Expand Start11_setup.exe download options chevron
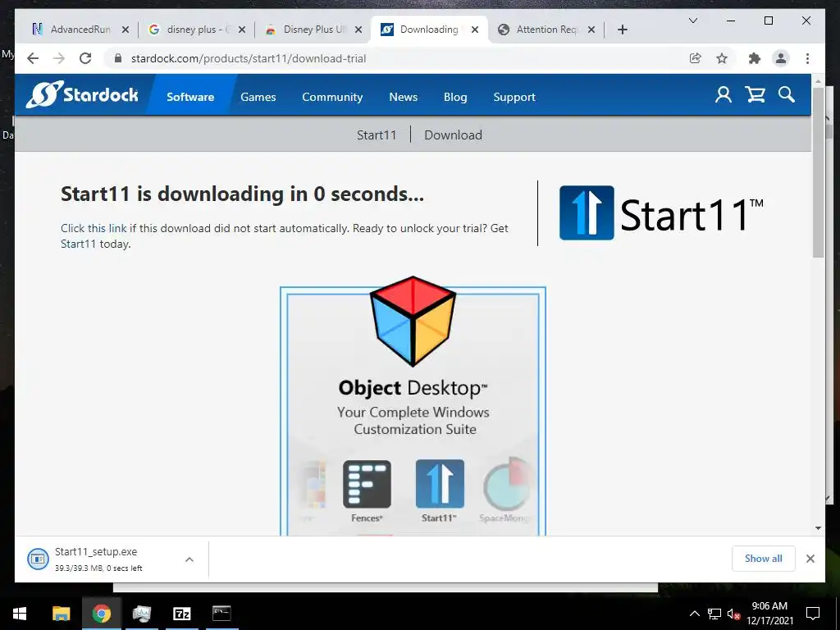Viewport: 840px width, 630px height. point(189,559)
